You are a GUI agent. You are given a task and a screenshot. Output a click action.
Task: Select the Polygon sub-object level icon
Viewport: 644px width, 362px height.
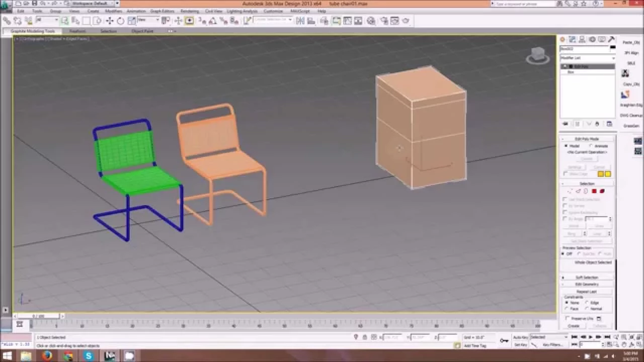594,191
